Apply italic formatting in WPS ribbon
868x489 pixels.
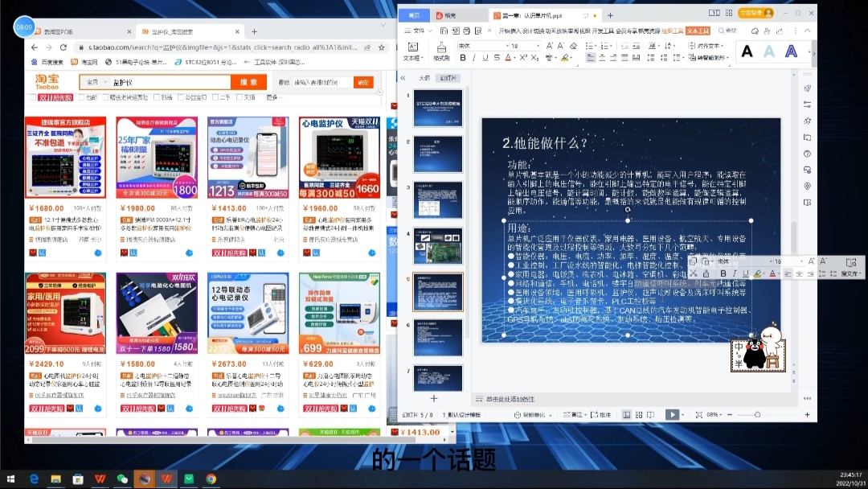coord(474,58)
